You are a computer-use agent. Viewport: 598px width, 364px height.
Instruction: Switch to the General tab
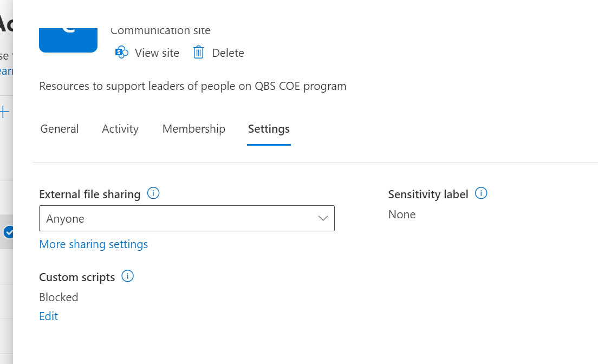tap(60, 129)
